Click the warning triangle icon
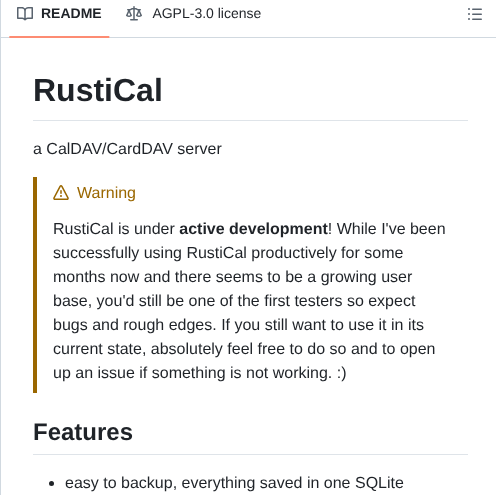This screenshot has height=495, width=496. [61, 193]
